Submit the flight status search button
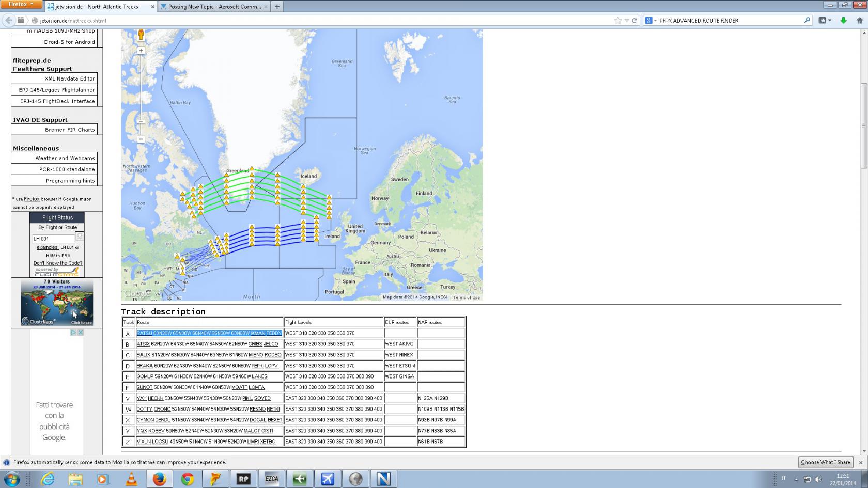The image size is (868, 488). 80,236
